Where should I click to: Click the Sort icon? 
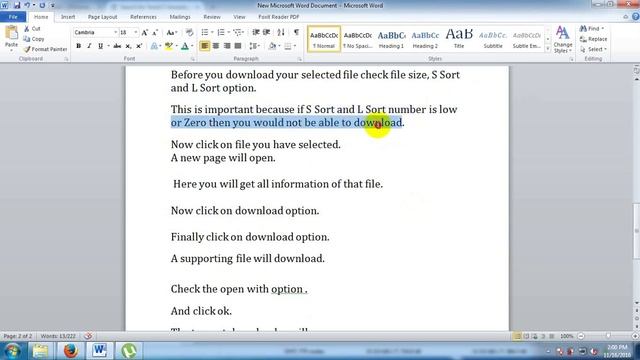281,33
